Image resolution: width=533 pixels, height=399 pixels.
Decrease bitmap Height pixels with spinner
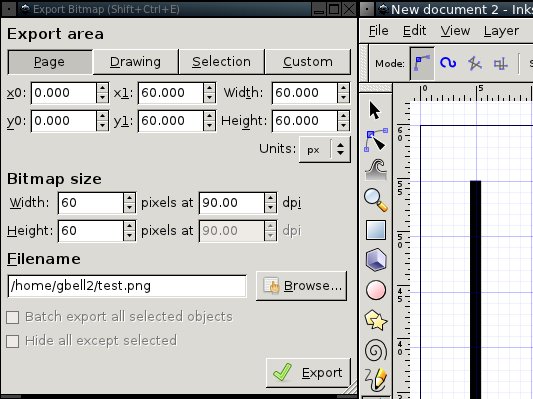tap(129, 236)
